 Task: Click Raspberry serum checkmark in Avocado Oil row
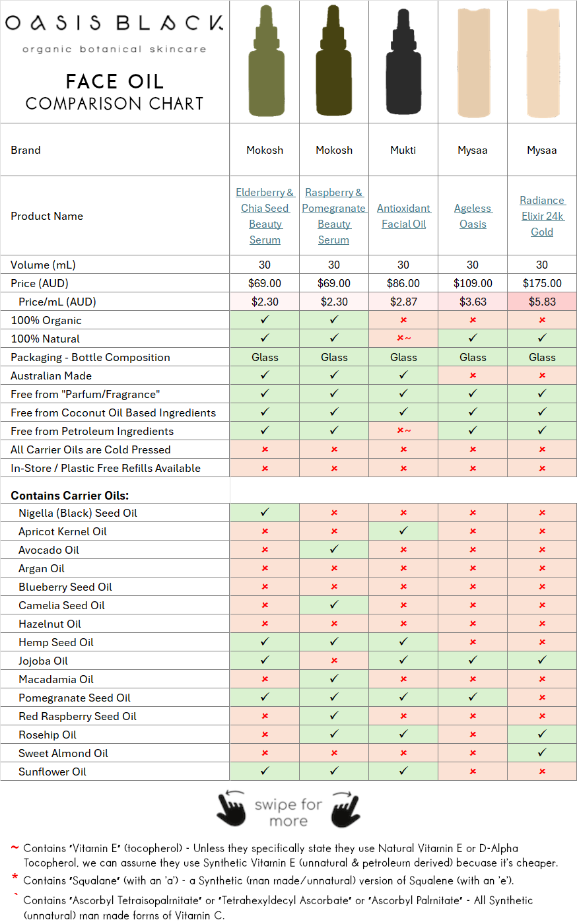click(x=334, y=549)
